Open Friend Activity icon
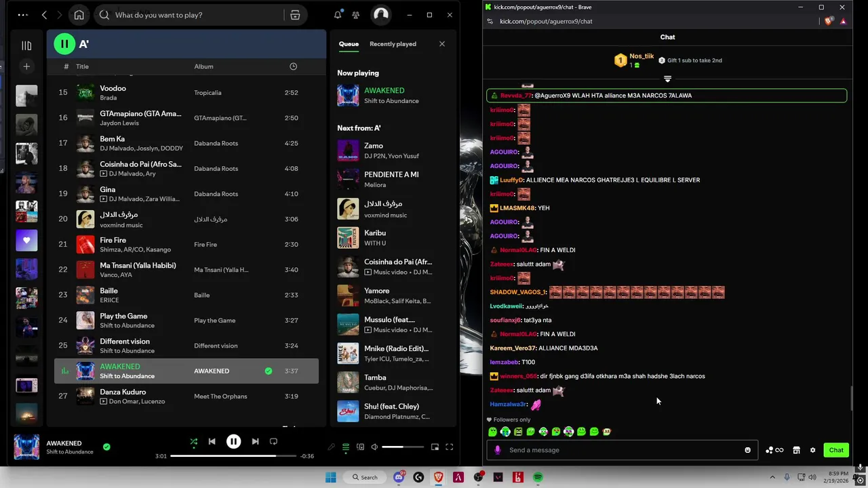868x488 pixels. coord(356,15)
